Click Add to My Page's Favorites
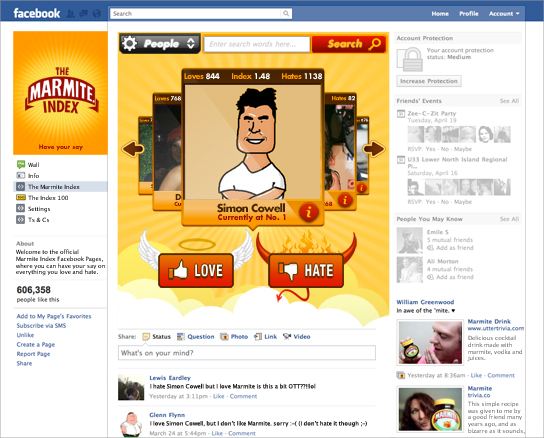544x438 pixels. tap(54, 316)
